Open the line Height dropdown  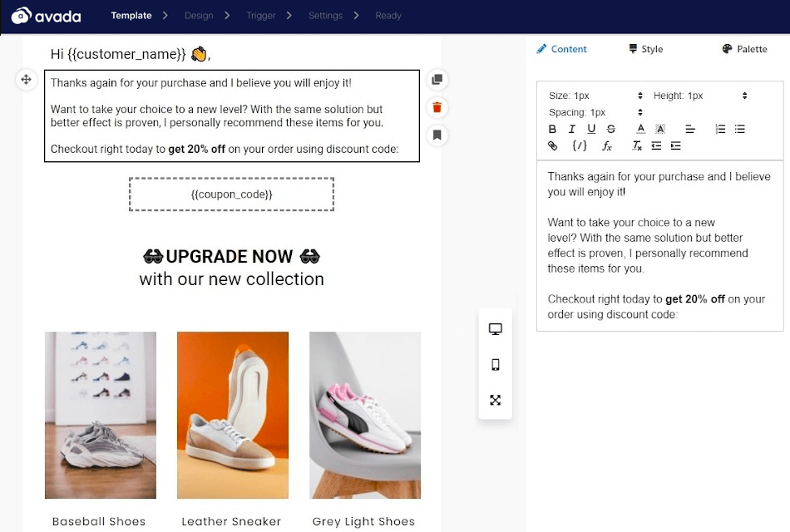click(x=700, y=96)
